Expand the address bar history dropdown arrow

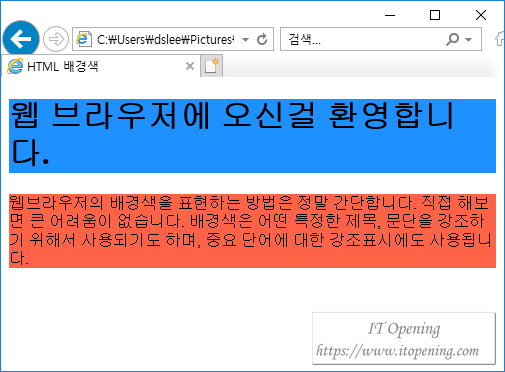[x=245, y=40]
